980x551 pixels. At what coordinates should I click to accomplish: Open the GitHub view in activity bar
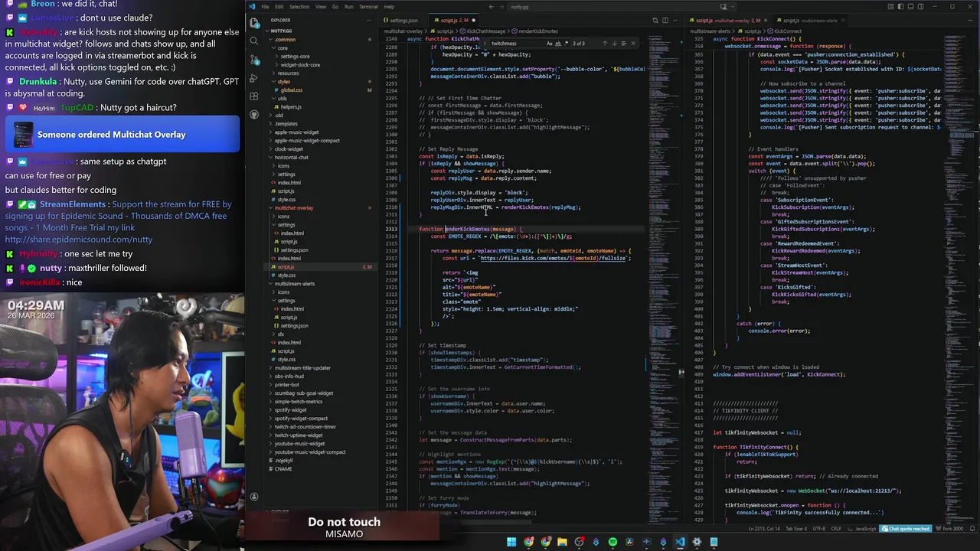(x=254, y=115)
